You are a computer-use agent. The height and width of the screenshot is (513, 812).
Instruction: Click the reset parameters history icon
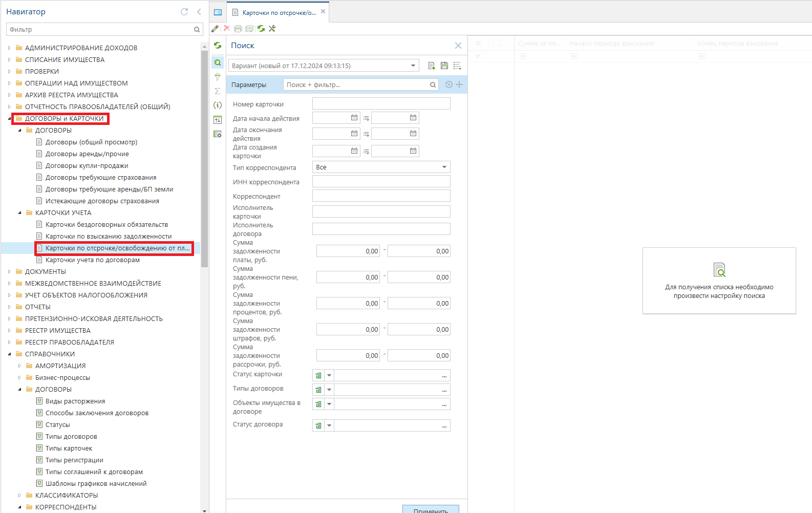pyautogui.click(x=449, y=84)
